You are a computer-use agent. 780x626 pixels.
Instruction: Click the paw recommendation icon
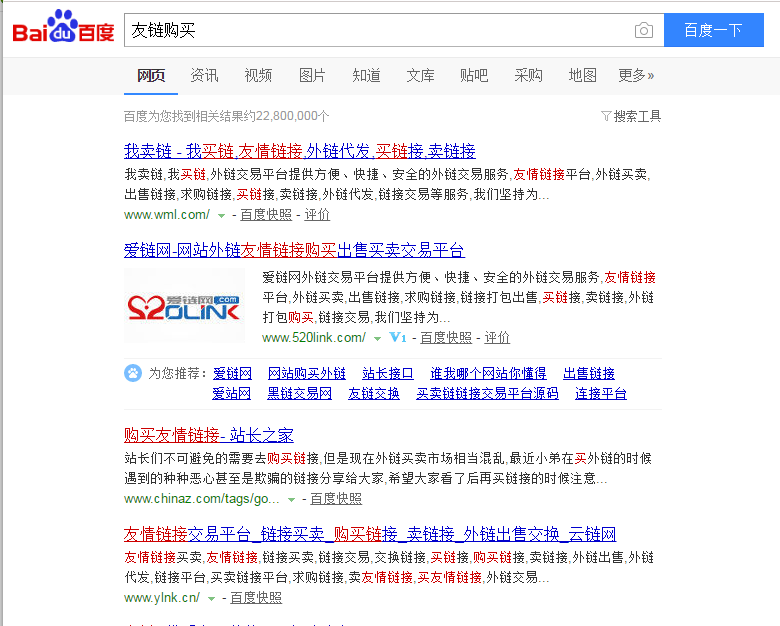click(133, 373)
